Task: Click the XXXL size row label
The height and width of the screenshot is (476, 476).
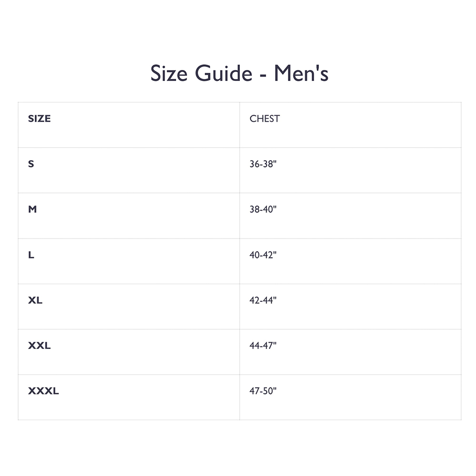Action: click(x=43, y=391)
